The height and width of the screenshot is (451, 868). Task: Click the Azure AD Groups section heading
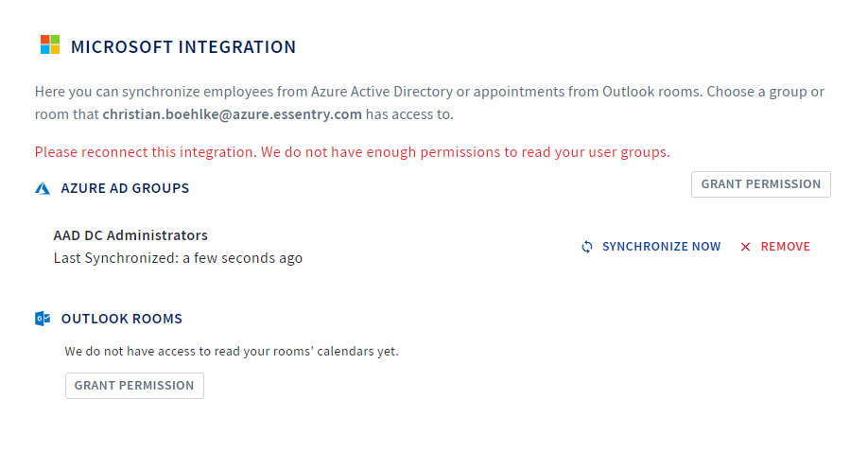[125, 188]
